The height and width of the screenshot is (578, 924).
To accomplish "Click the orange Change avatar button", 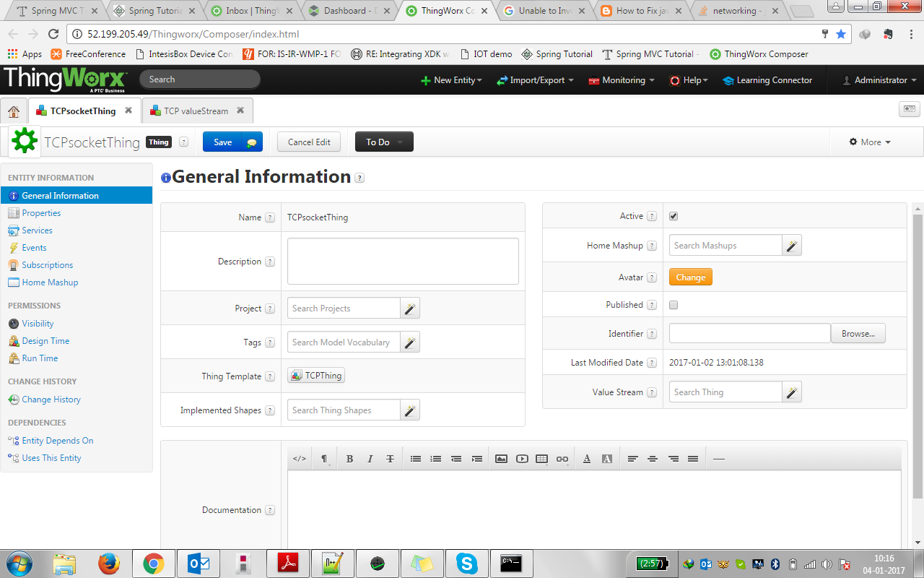I will [x=691, y=277].
